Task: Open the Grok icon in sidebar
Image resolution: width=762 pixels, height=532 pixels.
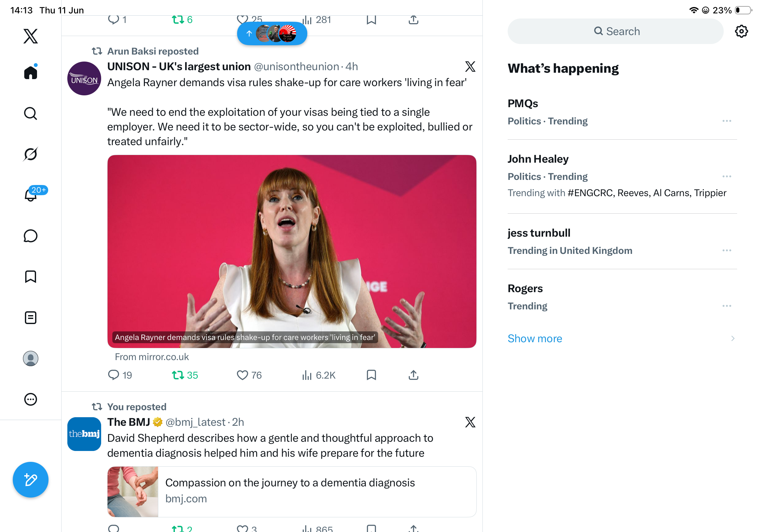Action: tap(31, 154)
